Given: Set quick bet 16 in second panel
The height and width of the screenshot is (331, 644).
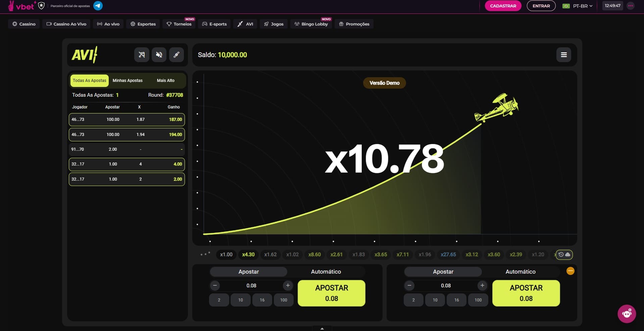Looking at the screenshot, I should [457, 300].
